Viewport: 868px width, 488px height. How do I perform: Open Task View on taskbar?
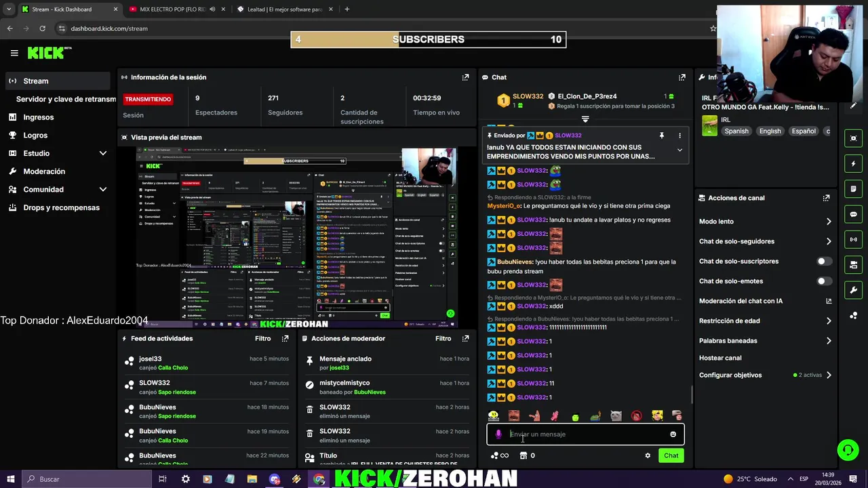(163, 479)
